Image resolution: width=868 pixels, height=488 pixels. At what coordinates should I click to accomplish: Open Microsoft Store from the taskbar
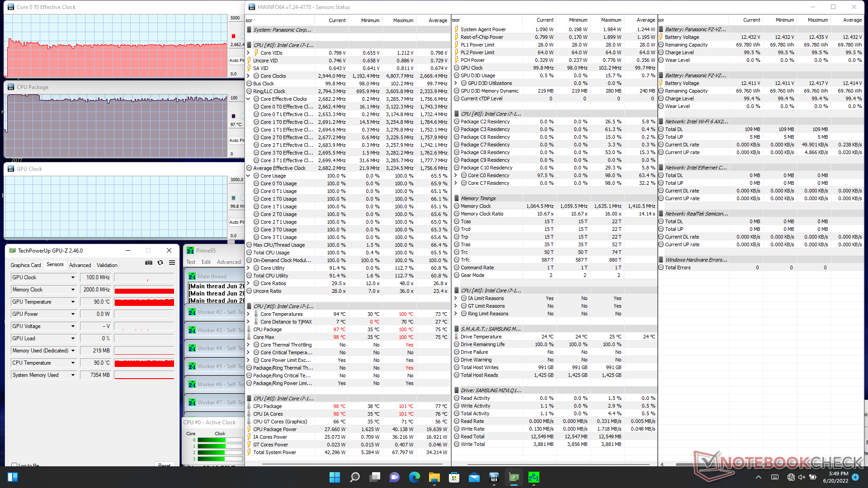coord(454,477)
